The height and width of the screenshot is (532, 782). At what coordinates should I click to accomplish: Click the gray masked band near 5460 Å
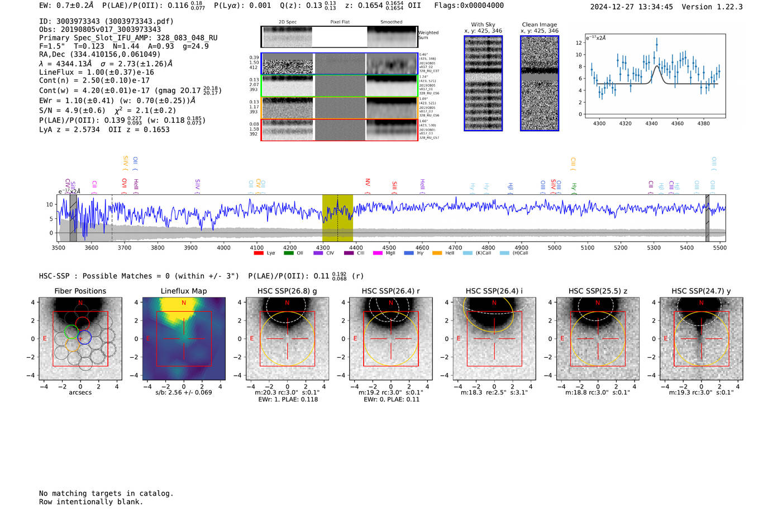coord(707,218)
